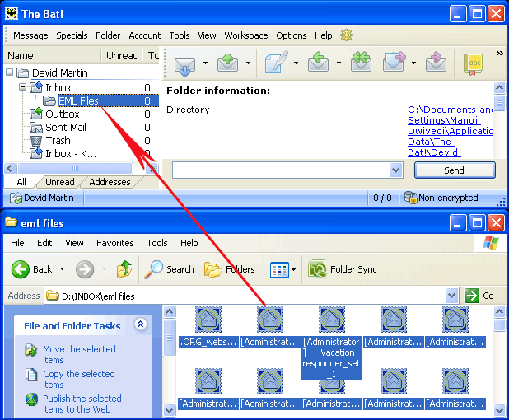Click Devid Martin account icon in status bar
Viewport: 509px width, 420px height.
tap(16, 198)
